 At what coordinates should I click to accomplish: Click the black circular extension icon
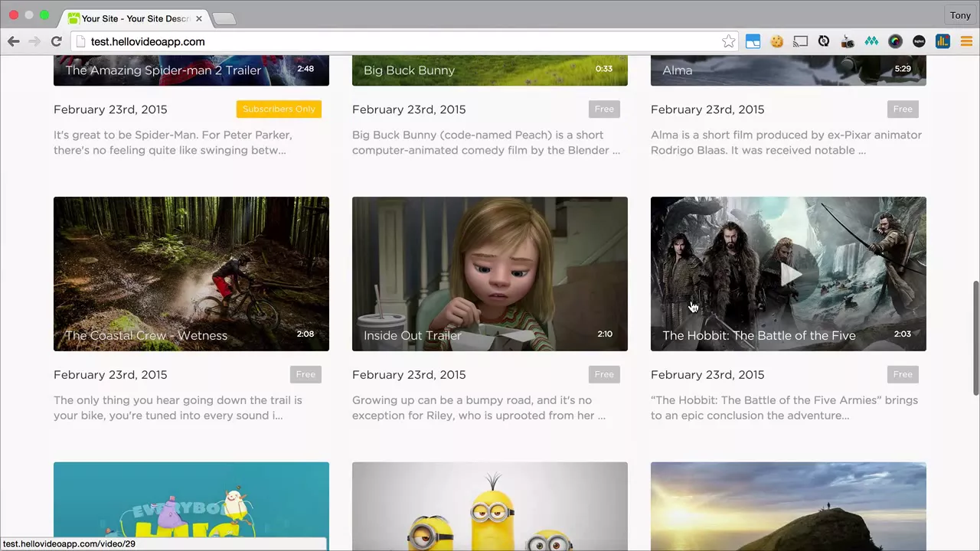click(919, 41)
